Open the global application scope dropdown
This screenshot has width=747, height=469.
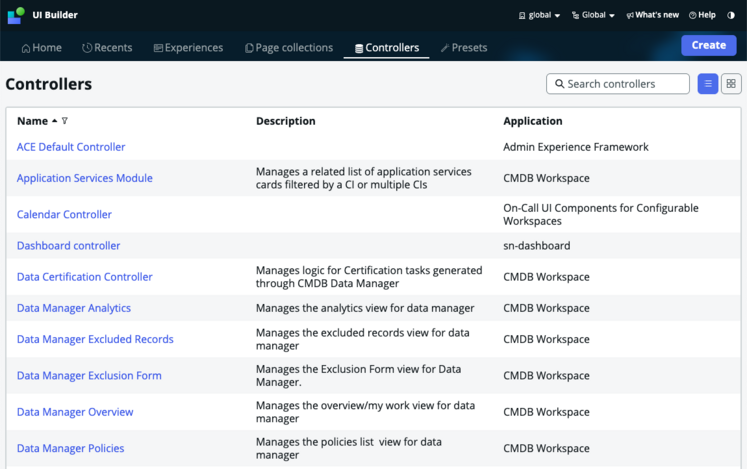[x=539, y=15]
